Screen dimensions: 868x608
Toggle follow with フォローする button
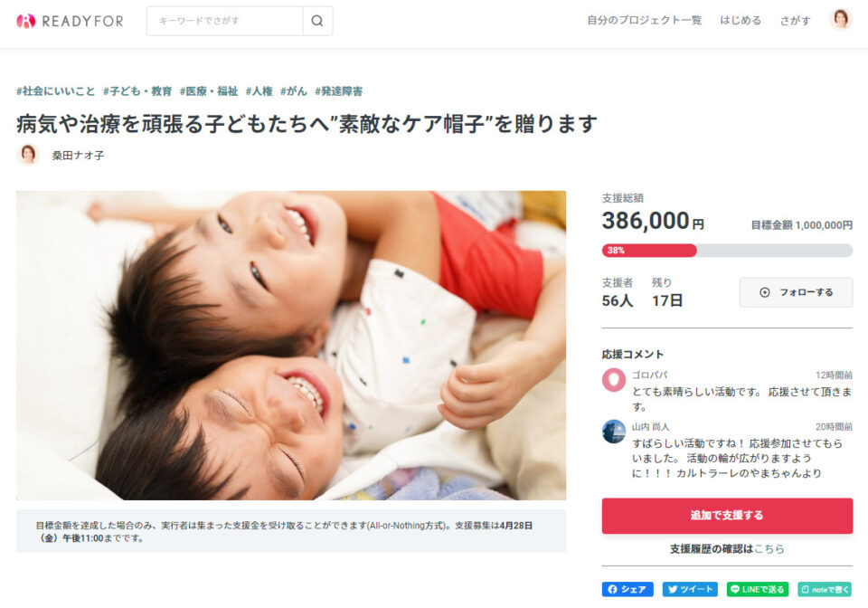point(796,292)
